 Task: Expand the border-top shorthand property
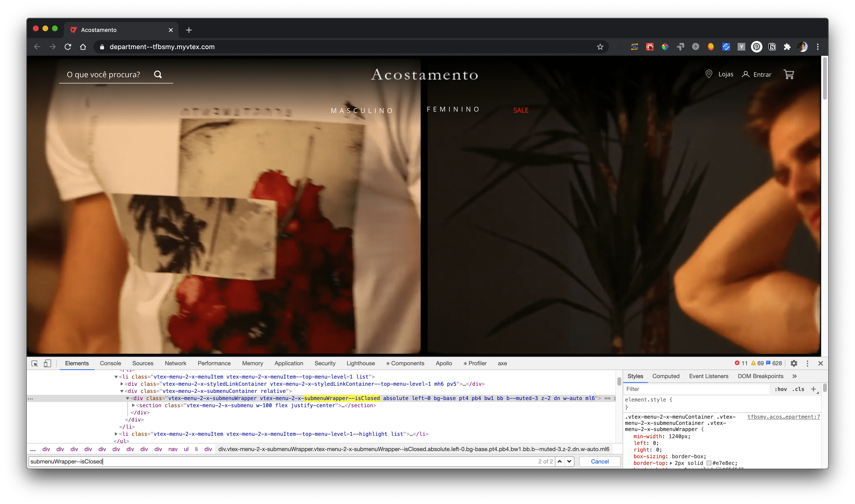pyautogui.click(x=671, y=463)
